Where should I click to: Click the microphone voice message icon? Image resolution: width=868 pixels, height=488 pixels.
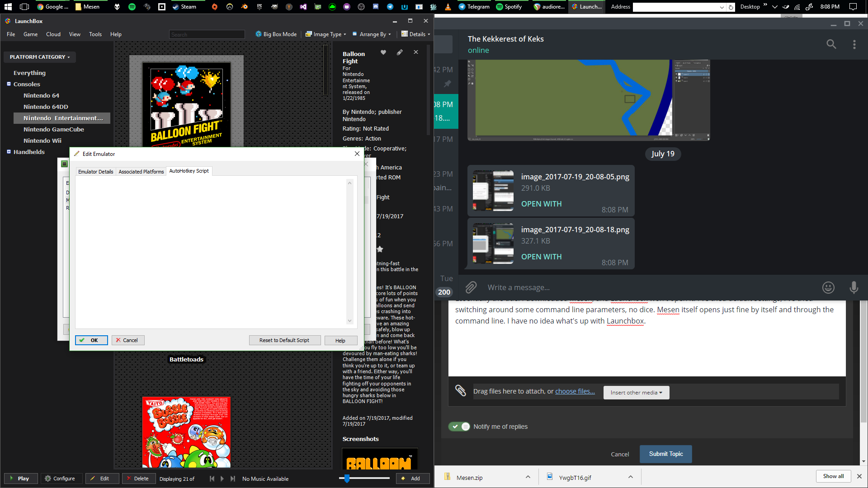click(854, 287)
